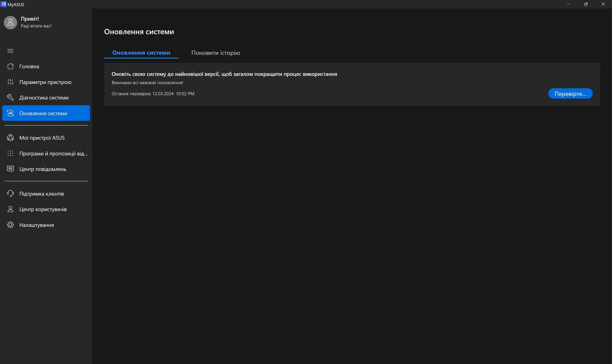The height and width of the screenshot is (364, 612).
Task: Click the user avatar icon
Action: (10, 23)
